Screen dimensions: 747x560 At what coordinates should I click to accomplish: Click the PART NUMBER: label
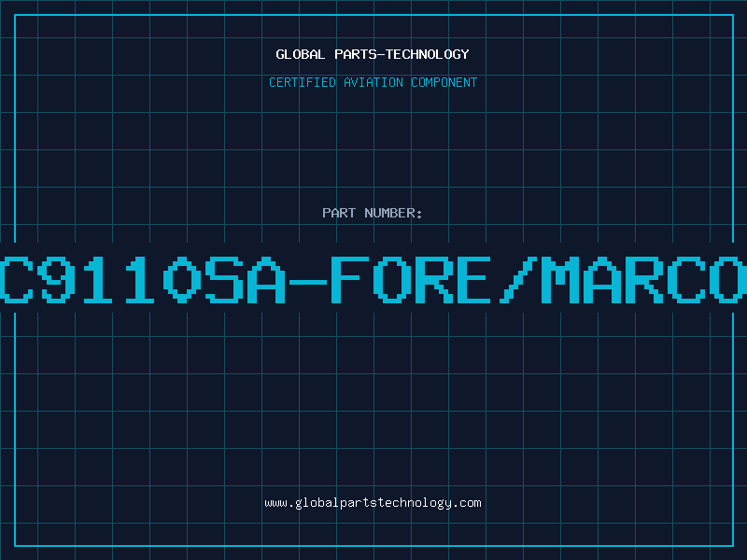(x=372, y=213)
